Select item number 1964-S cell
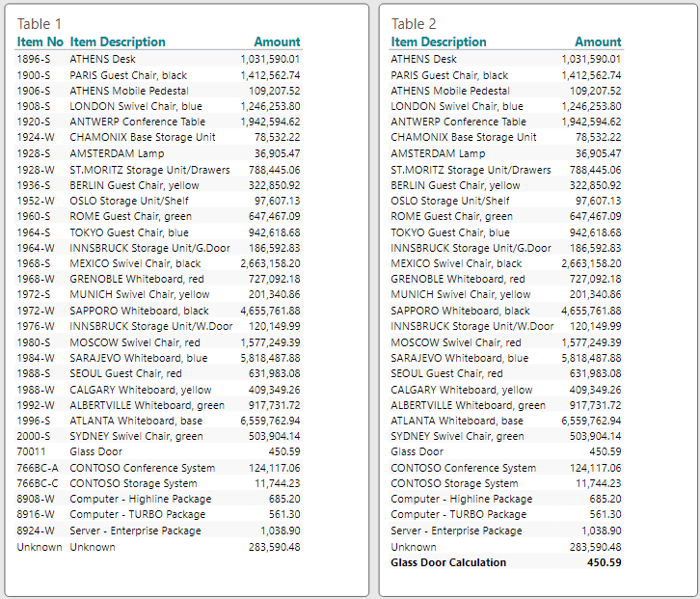The width and height of the screenshot is (700, 599). click(x=34, y=232)
